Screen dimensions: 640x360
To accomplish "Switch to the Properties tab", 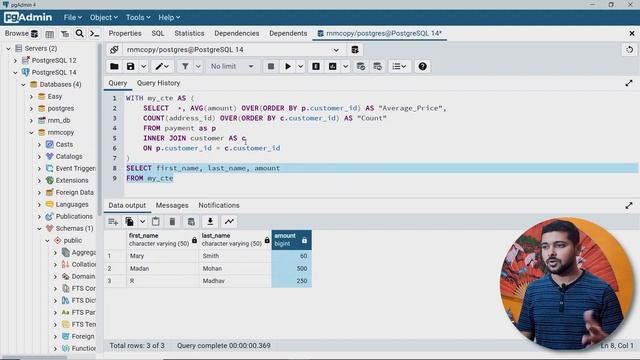I will [125, 33].
